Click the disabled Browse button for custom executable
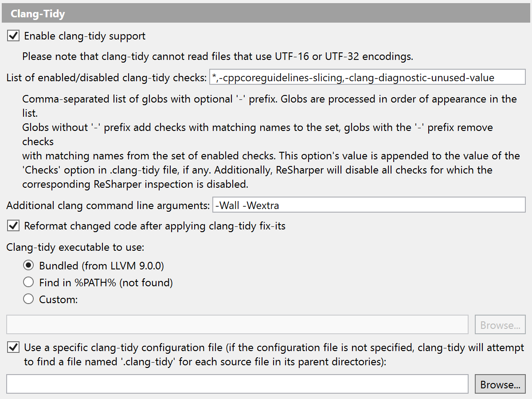 (x=500, y=325)
